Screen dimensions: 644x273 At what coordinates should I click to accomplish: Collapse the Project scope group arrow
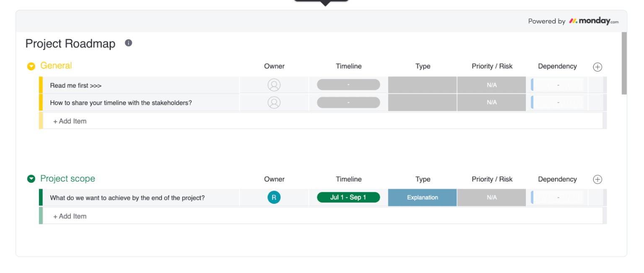click(31, 179)
